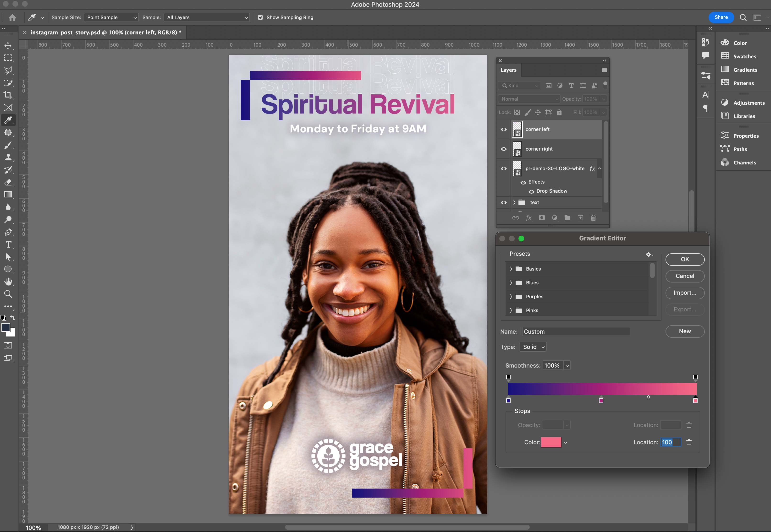
Task: Select the Horizontal Type tool
Action: coord(8,244)
